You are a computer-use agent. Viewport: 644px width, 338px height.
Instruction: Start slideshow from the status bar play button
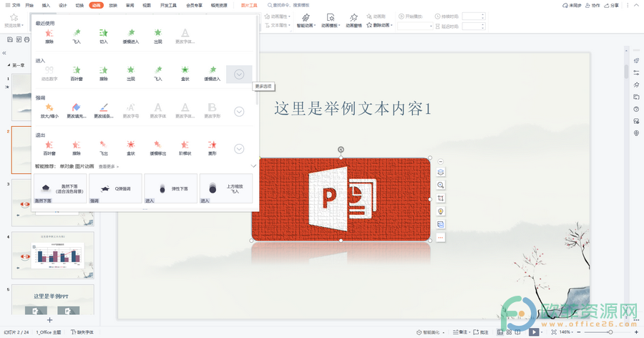point(533,332)
